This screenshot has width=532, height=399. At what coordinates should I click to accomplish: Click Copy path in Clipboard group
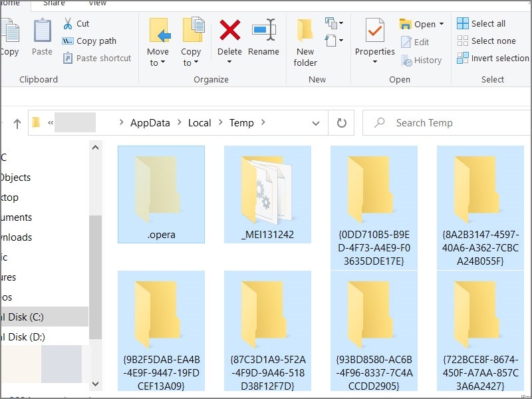coord(89,41)
